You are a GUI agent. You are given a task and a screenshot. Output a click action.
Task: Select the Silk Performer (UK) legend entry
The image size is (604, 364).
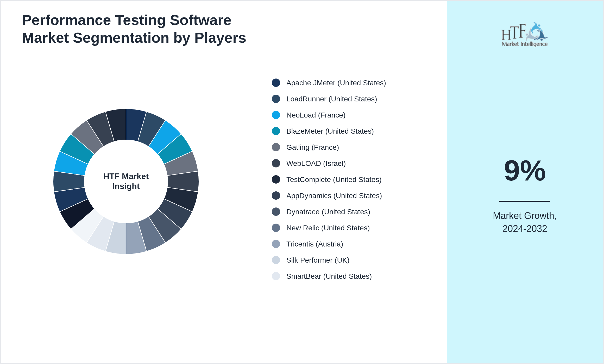tap(318, 260)
